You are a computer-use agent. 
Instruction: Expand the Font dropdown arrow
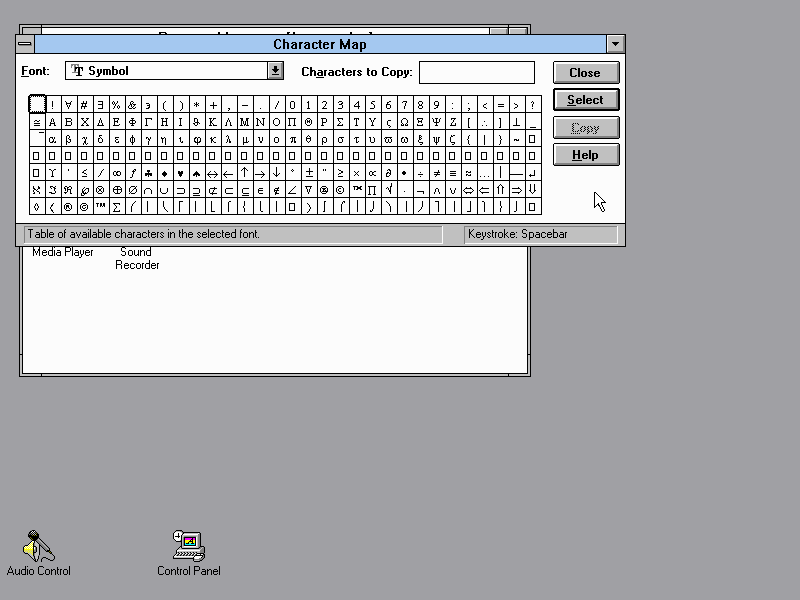click(275, 71)
